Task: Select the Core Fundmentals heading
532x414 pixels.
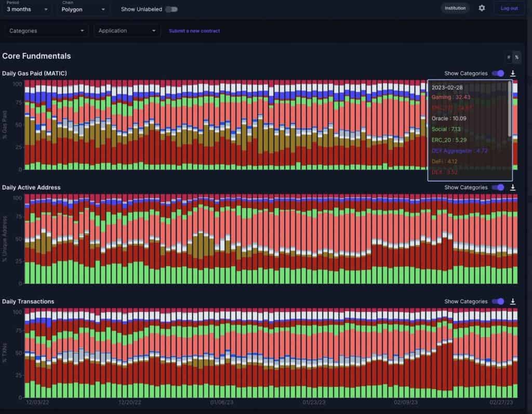Action: [37, 56]
